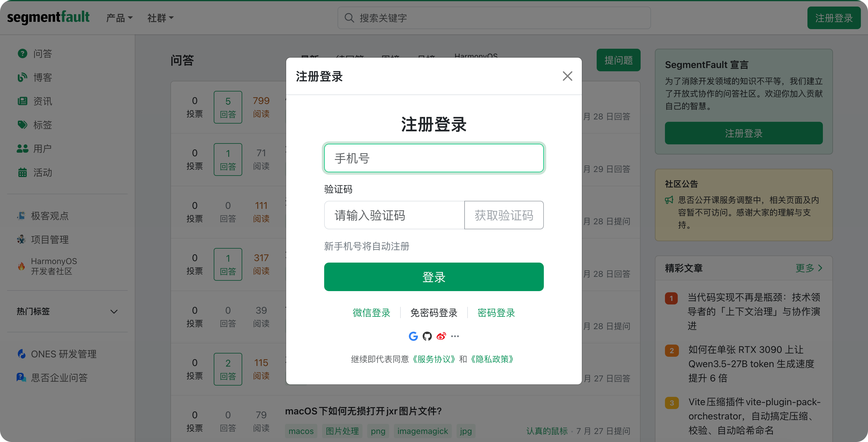Open article 当代码实现不再是瓶颈

754,312
